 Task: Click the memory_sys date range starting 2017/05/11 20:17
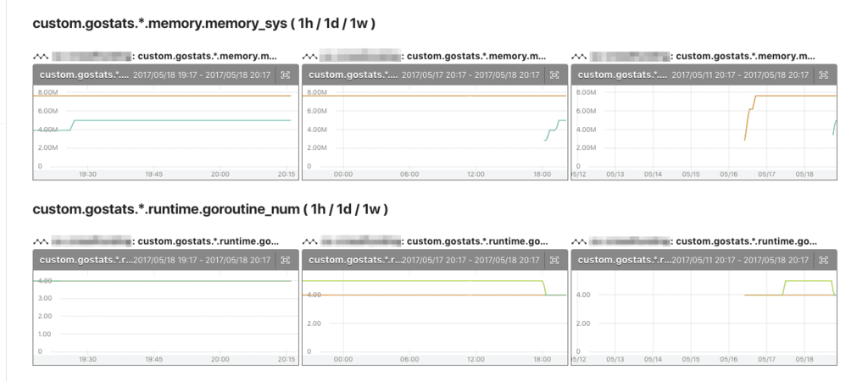(x=740, y=75)
